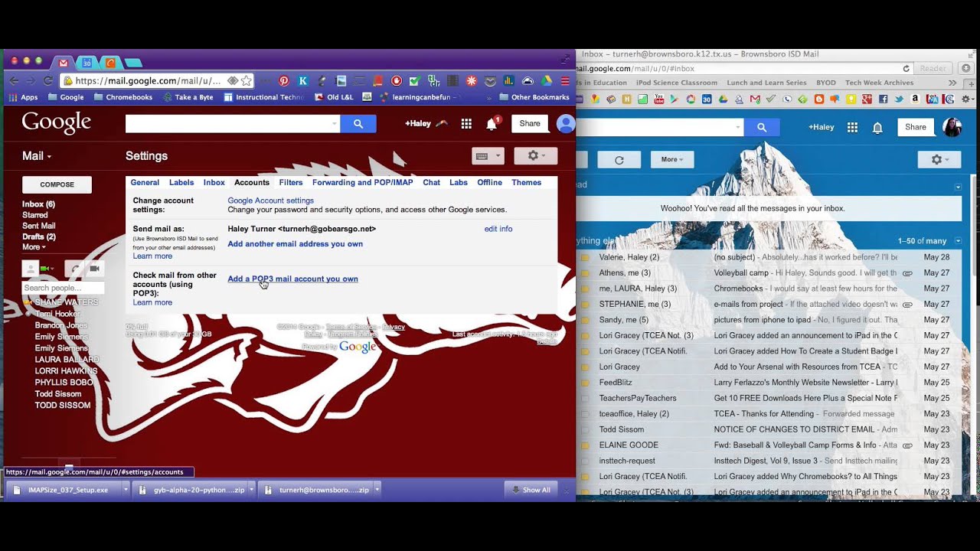This screenshot has height=551, width=980.
Task: Click 'Add a POP3 mail account you own'
Action: pyautogui.click(x=292, y=279)
